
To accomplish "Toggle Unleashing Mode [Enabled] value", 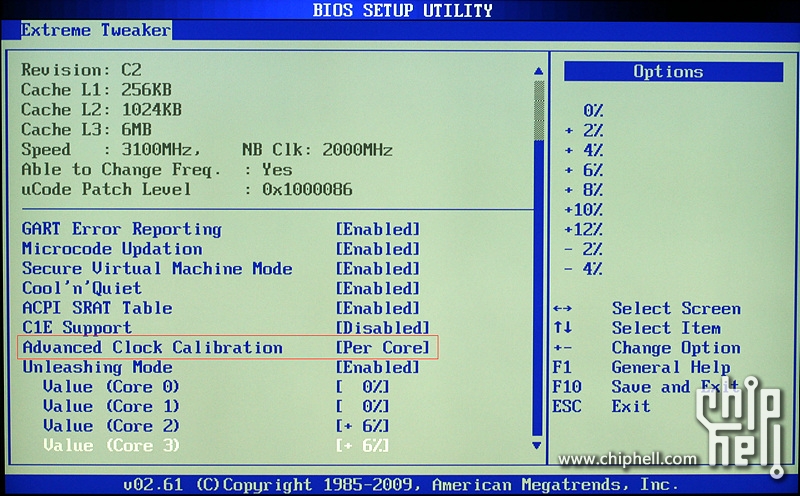I will 378,367.
